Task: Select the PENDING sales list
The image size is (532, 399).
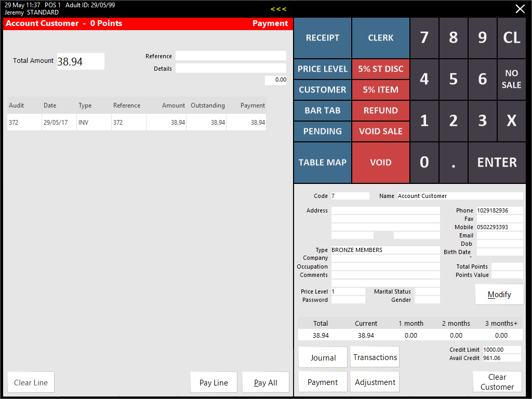Action: [x=322, y=131]
